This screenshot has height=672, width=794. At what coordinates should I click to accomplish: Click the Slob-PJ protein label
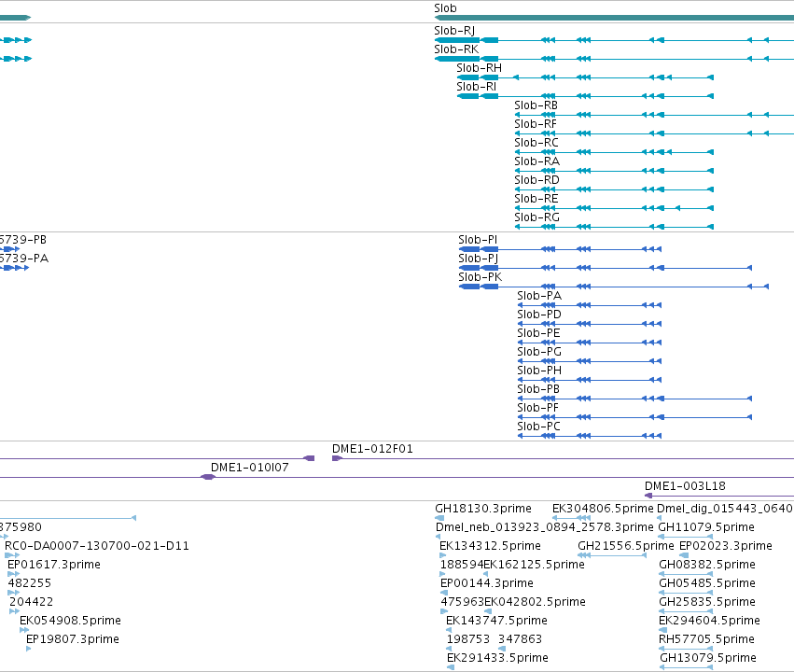(478, 259)
